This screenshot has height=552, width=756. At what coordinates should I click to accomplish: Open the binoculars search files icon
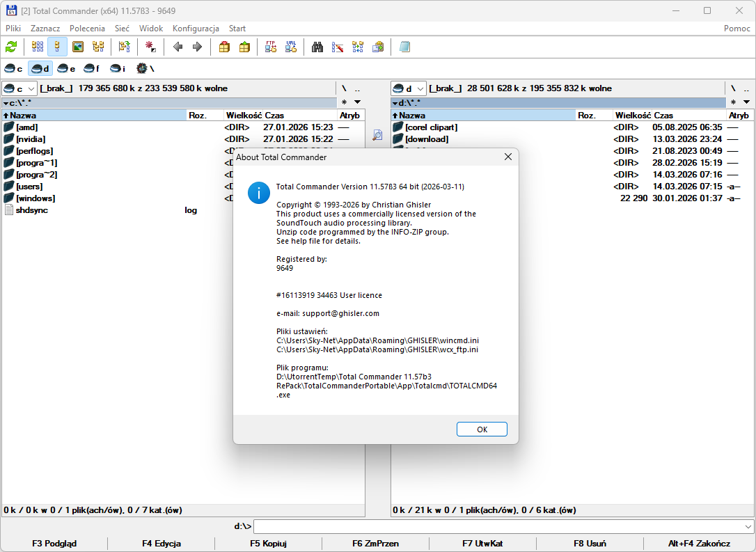coord(317,47)
